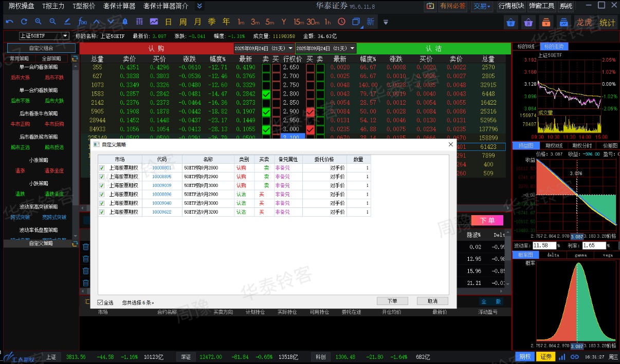620x364 pixels.
Task: Click the orange ¥ basket icon
Action: pos(546,22)
